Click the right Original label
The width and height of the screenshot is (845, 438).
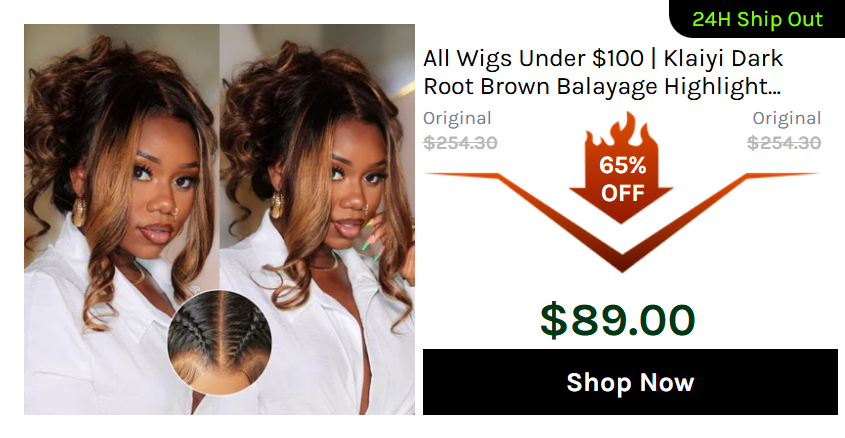coord(787,118)
